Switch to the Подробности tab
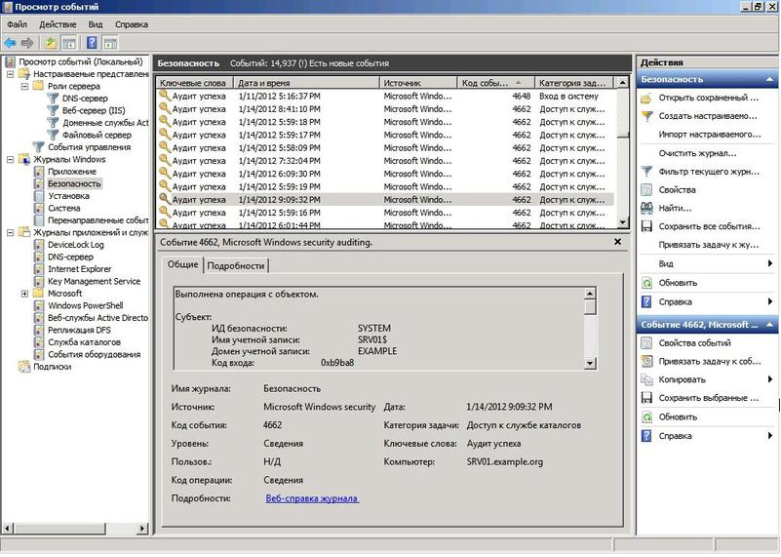The width and height of the screenshot is (781, 557). 236,266
